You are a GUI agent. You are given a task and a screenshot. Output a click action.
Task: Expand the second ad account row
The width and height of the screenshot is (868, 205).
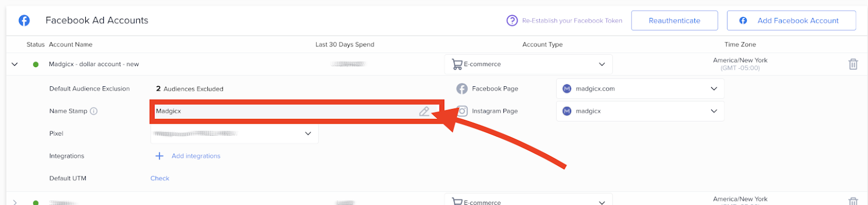[x=15, y=202]
